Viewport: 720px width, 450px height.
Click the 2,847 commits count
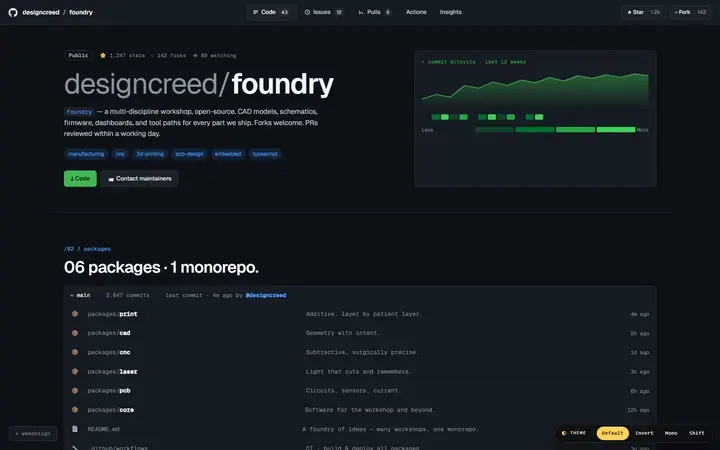(128, 295)
